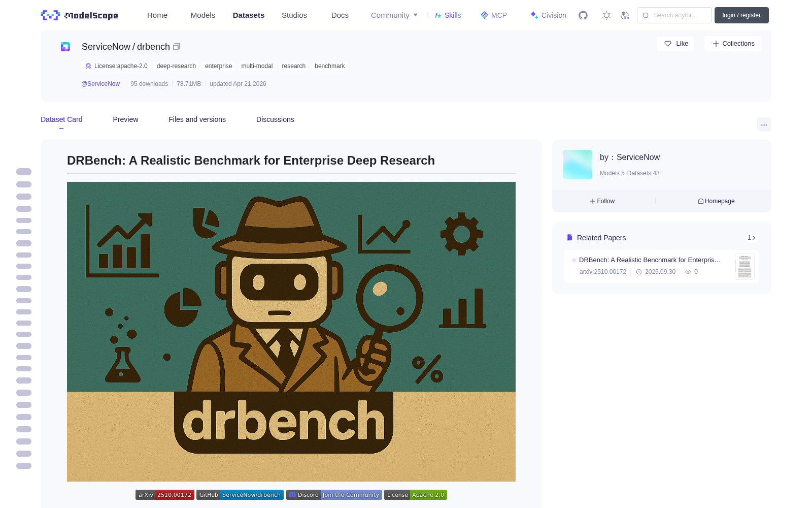Viewport: 812px width, 508px height.
Task: Open the MCP link in header
Action: pyautogui.click(x=494, y=15)
